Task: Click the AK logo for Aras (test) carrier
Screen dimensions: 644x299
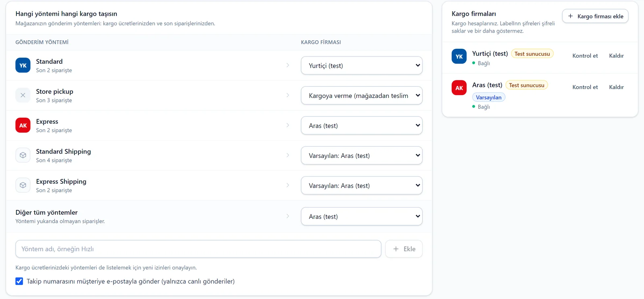Action: pos(459,88)
